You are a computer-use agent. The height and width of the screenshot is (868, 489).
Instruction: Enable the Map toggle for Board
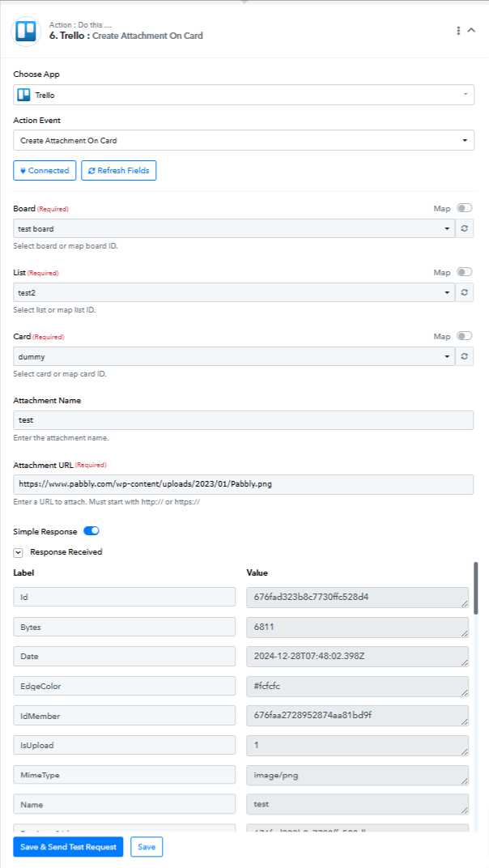(464, 208)
